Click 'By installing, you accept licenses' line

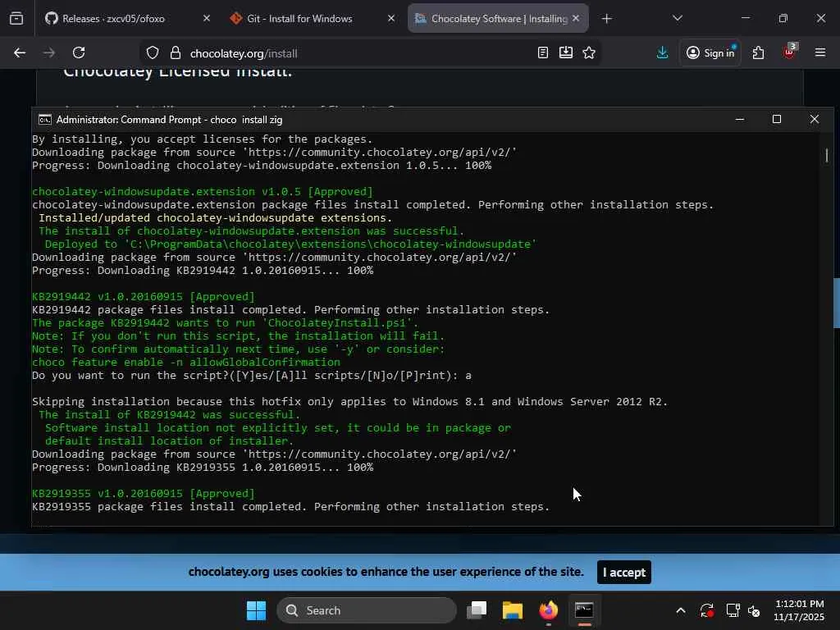click(202, 139)
